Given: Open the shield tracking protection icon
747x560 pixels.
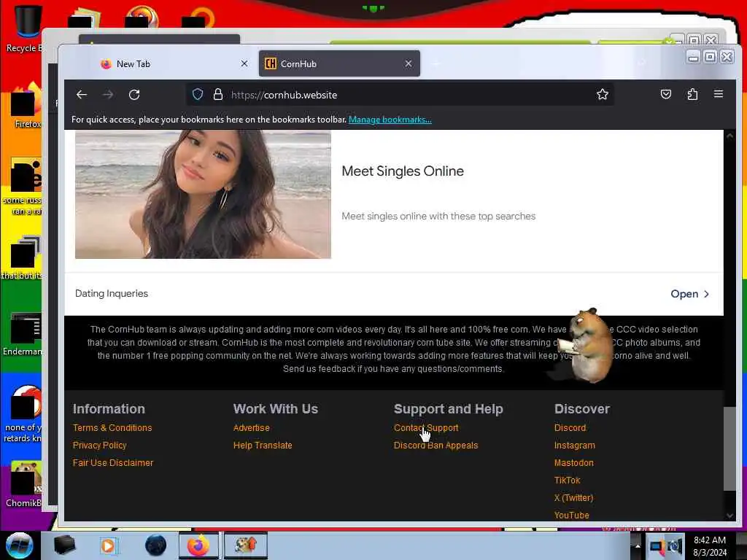Looking at the screenshot, I should [198, 94].
